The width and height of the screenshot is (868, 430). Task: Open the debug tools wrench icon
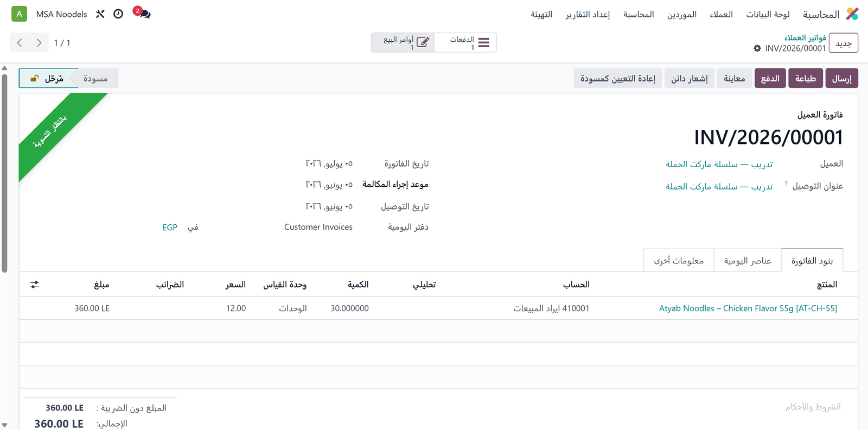100,14
